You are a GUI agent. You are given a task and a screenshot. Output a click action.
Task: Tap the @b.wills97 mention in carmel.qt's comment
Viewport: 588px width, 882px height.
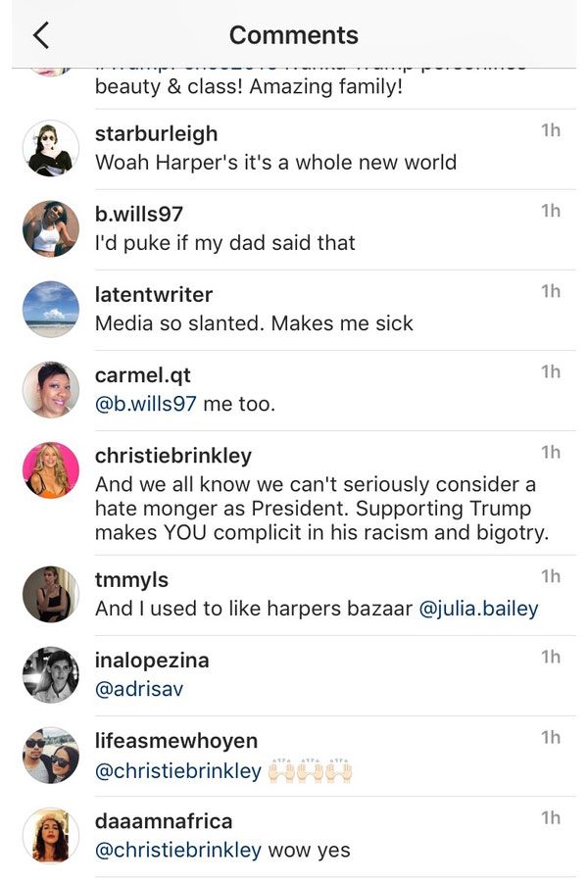click(x=146, y=404)
